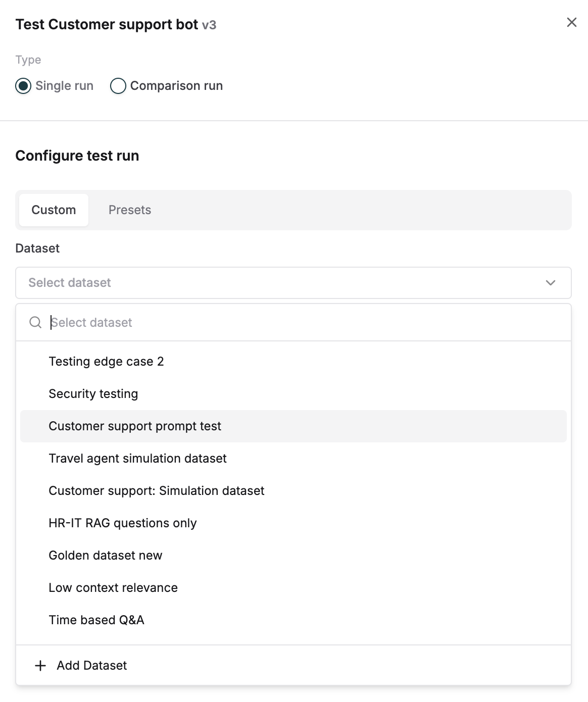
Task: Open the Select dataset chevron
Action: coord(551,283)
